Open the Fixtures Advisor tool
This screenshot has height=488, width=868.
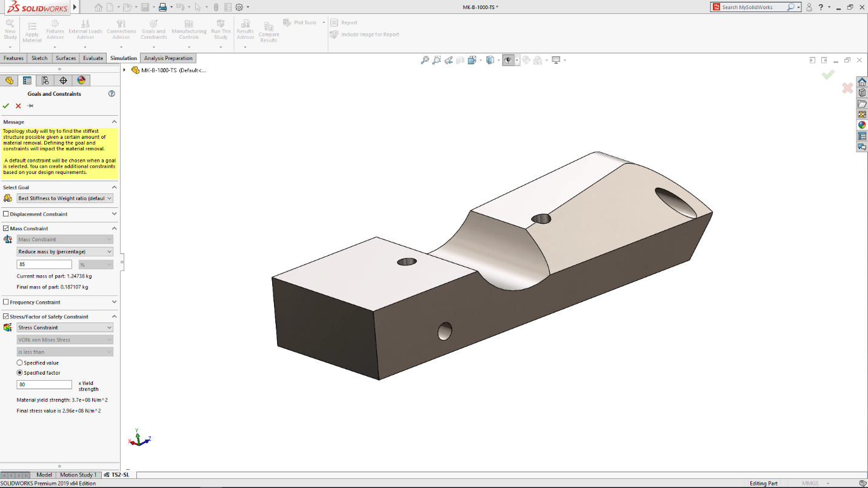pos(55,32)
